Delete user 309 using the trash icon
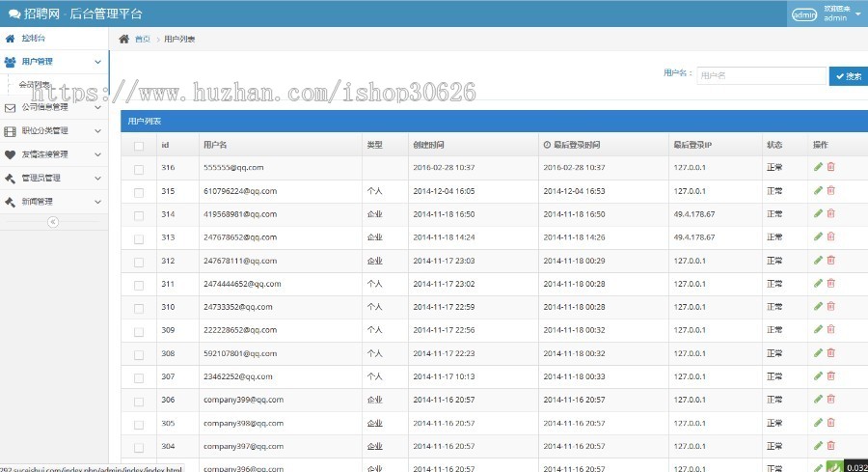 point(831,329)
